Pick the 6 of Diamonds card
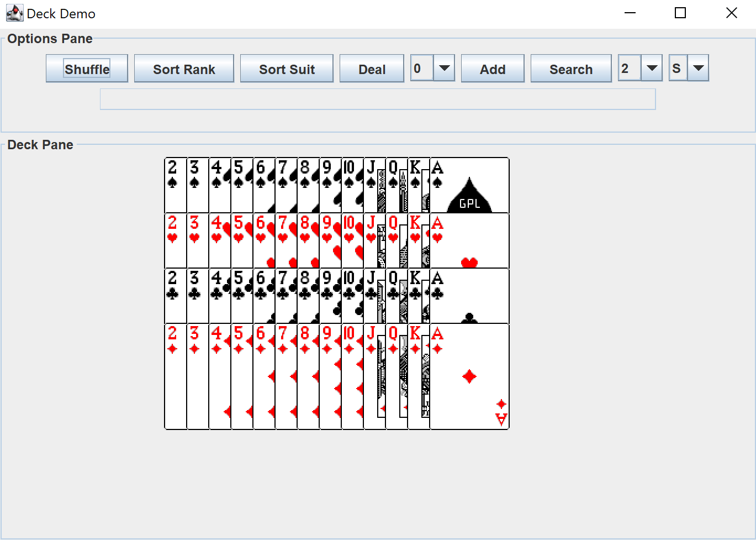 [264, 376]
